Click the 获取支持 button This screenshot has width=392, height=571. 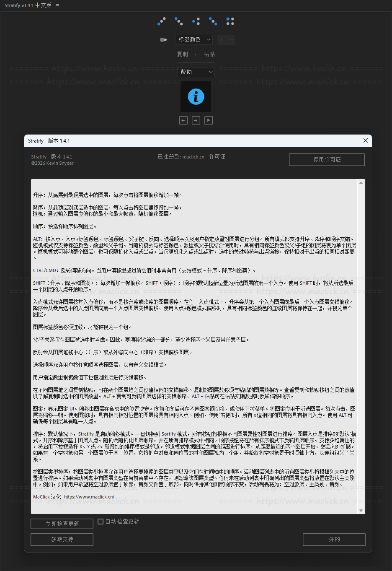click(62, 540)
